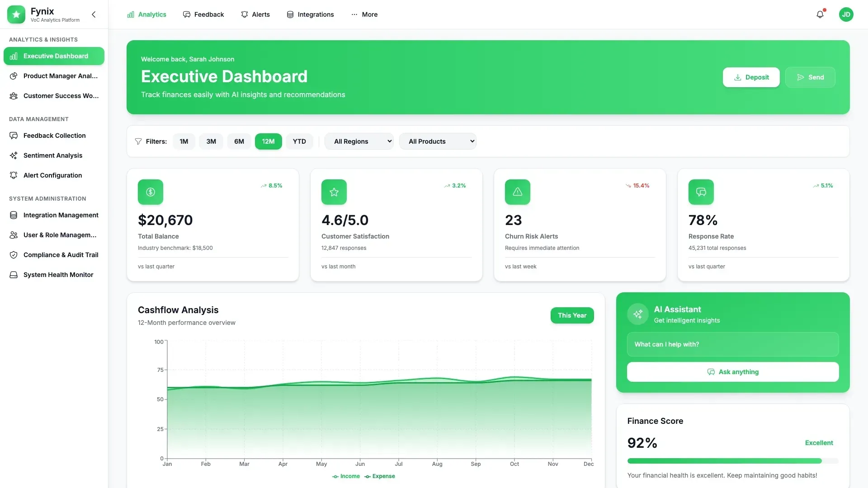Click the Ask anything button

(732, 372)
